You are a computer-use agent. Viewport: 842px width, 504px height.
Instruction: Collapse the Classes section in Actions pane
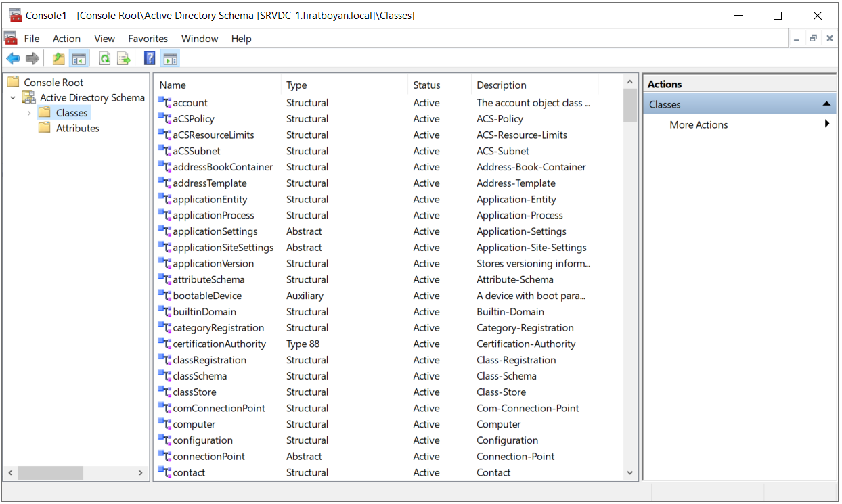pos(826,104)
